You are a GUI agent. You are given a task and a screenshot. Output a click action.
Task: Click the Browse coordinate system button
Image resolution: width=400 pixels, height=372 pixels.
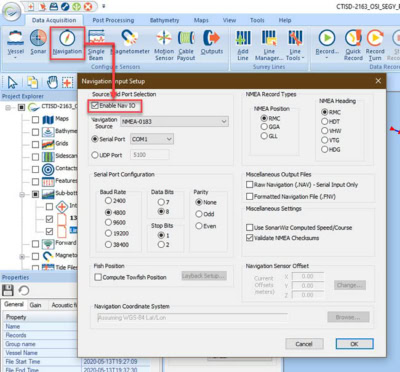[348, 317]
